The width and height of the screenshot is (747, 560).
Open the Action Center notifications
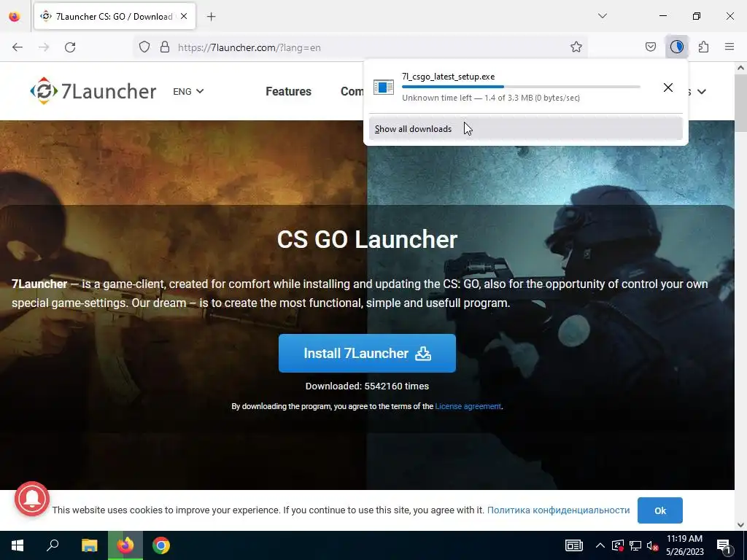724,546
